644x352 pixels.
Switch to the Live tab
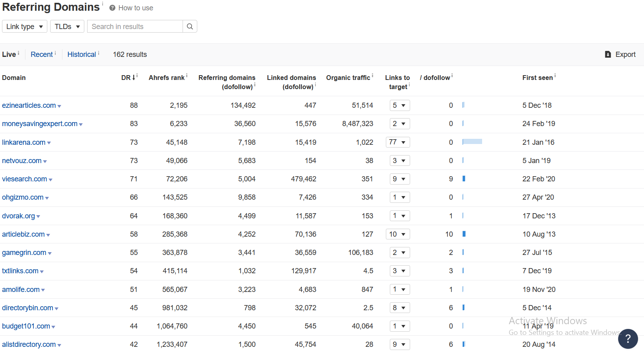point(9,54)
